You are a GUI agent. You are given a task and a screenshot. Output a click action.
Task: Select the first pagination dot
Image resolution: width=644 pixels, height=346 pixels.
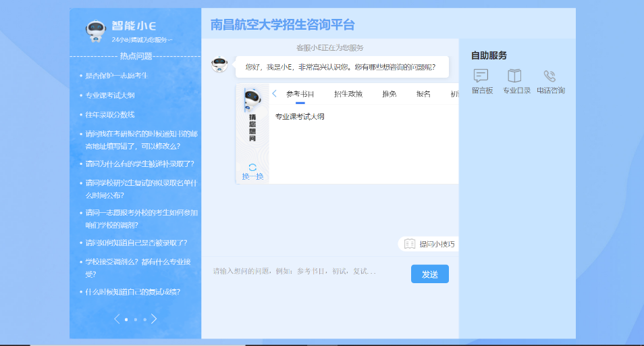point(126,319)
